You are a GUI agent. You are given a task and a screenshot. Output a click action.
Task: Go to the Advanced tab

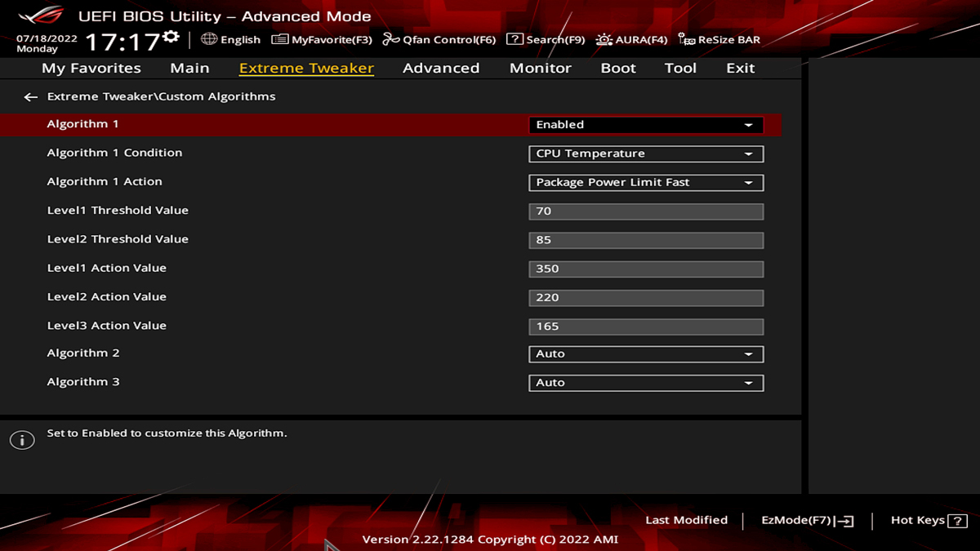(x=441, y=68)
